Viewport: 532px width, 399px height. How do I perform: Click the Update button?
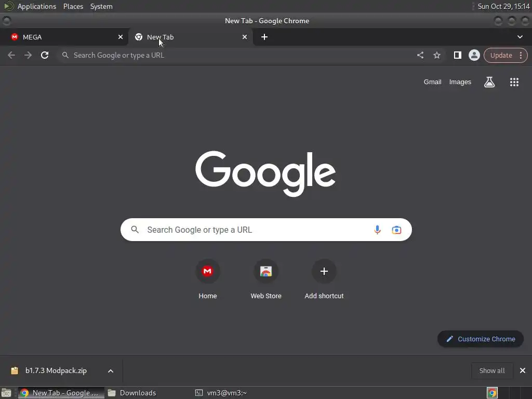pos(501,55)
